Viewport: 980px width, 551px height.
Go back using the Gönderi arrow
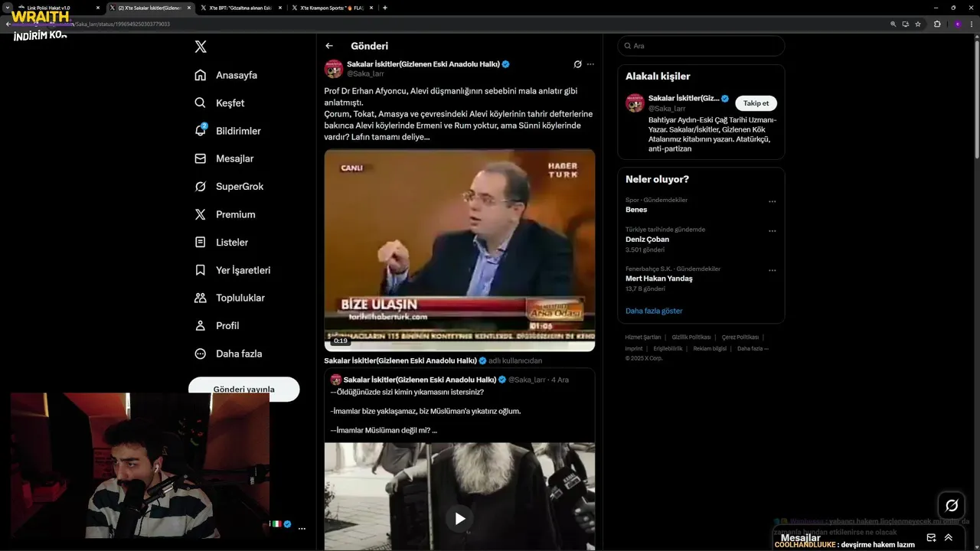click(329, 46)
